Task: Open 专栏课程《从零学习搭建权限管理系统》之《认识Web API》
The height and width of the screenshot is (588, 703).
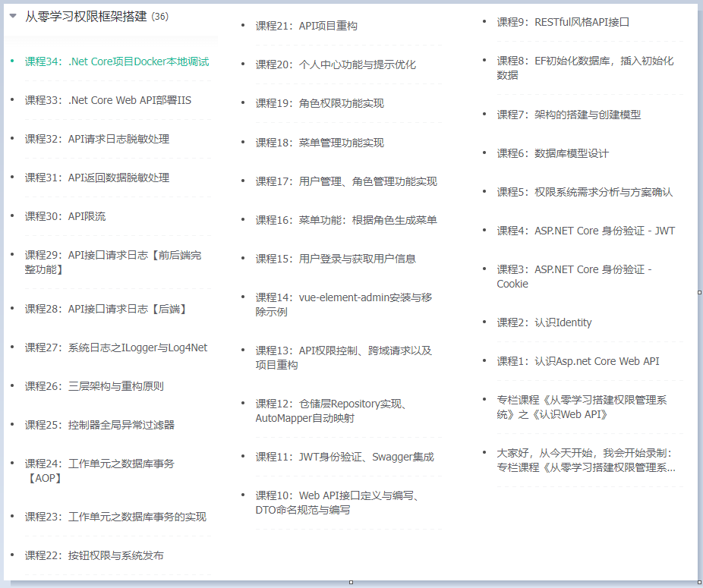Action: click(582, 407)
